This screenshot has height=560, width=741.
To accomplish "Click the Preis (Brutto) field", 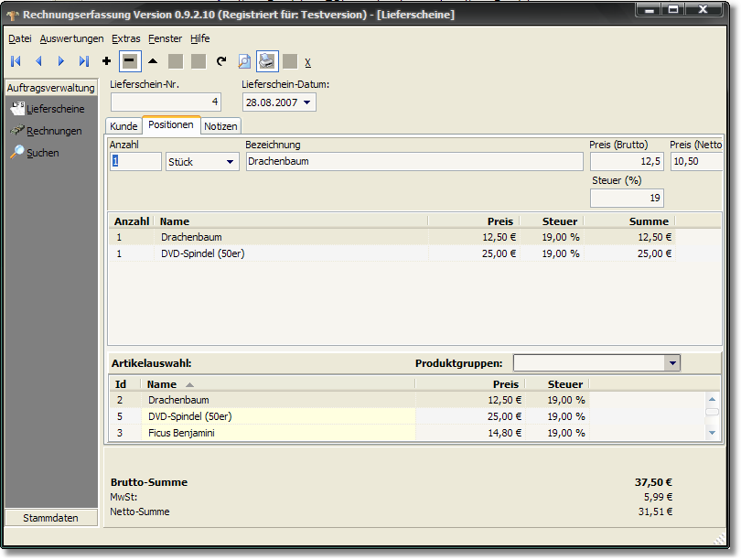I will point(627,162).
